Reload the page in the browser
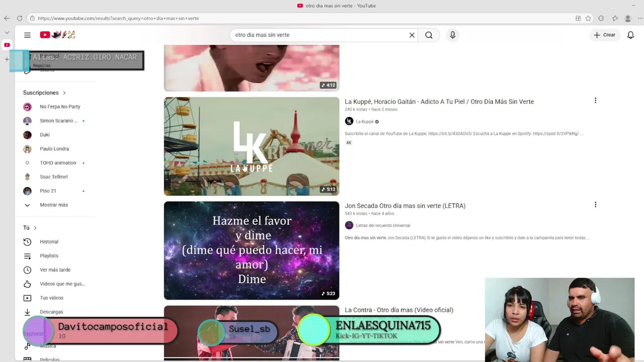The height and width of the screenshot is (362, 644). pos(19,18)
